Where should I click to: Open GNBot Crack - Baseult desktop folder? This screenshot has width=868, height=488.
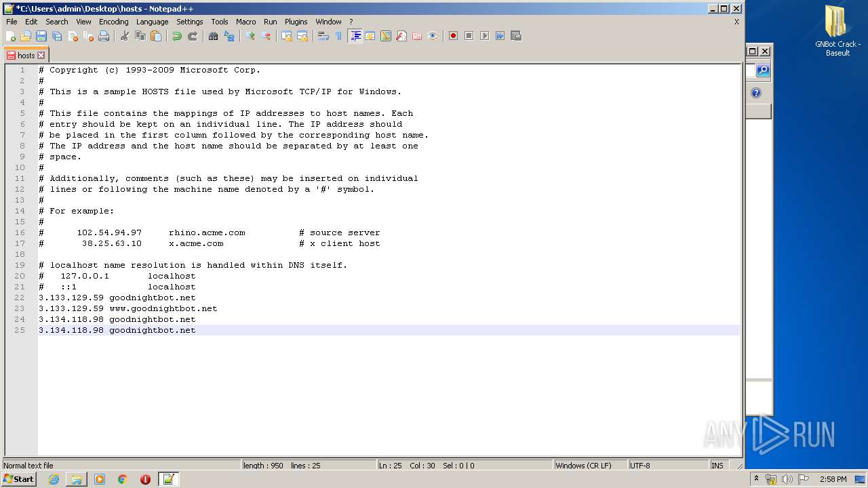837,31
